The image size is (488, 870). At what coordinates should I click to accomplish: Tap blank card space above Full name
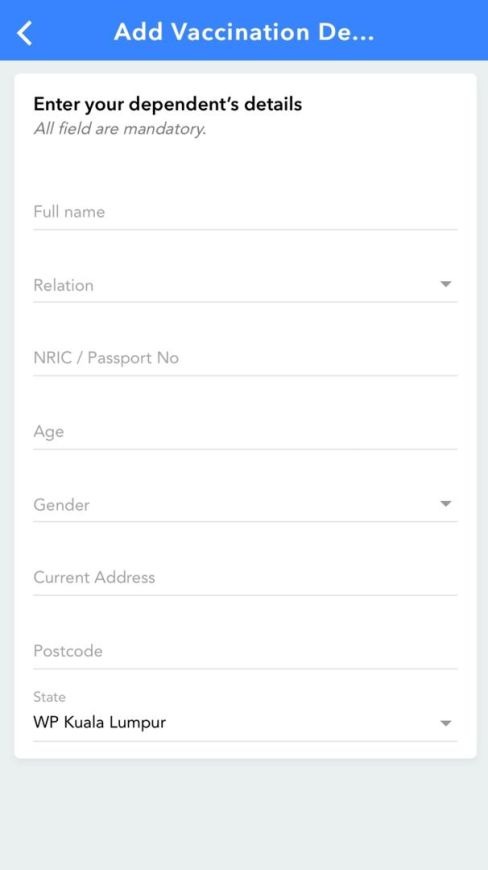point(245,166)
